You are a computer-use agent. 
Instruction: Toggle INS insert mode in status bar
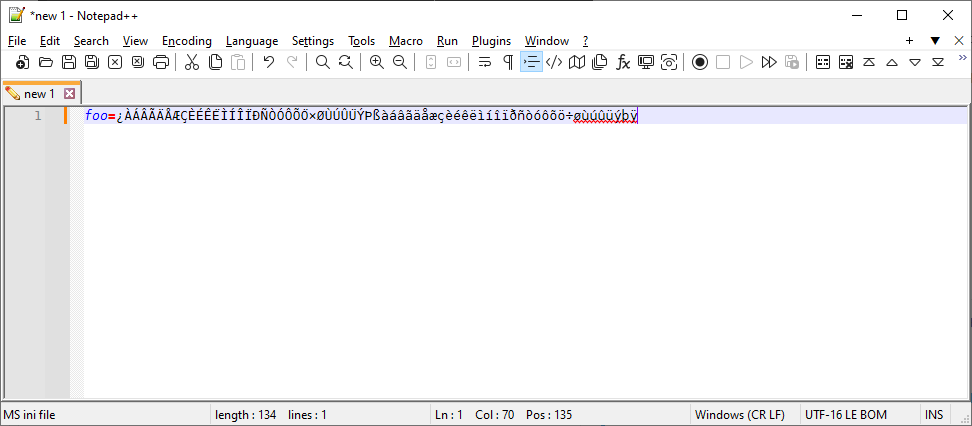pyautogui.click(x=934, y=414)
